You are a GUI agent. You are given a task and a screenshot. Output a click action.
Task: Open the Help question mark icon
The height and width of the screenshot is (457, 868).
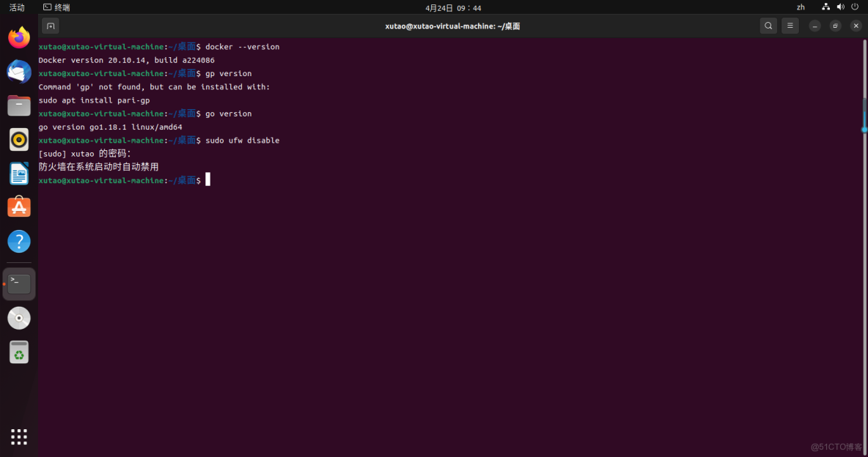point(19,242)
